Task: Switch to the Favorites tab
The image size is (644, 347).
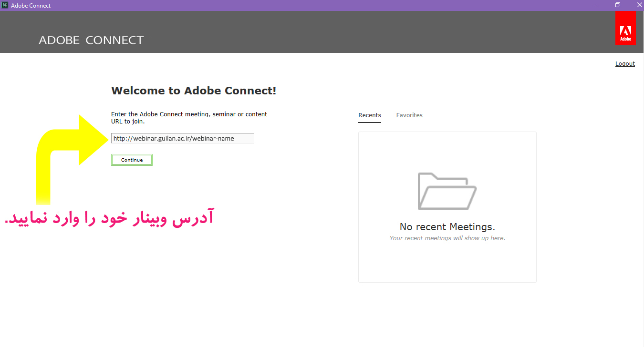Action: (409, 115)
